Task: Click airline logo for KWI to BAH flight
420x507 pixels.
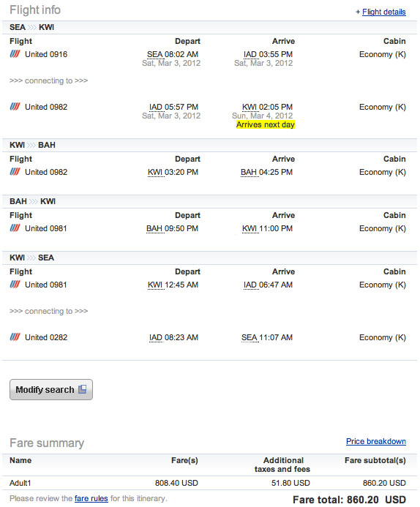Action: tap(15, 171)
